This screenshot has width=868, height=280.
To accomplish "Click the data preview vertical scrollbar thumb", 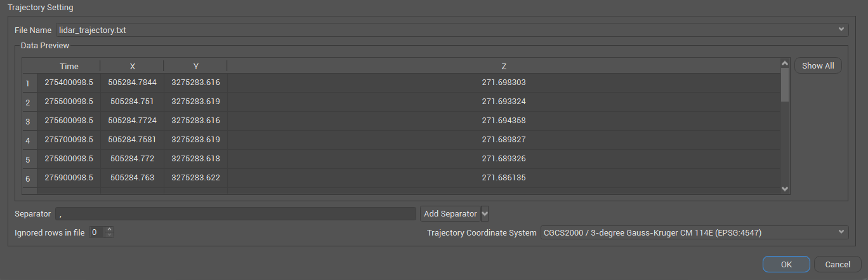I will click(x=785, y=85).
